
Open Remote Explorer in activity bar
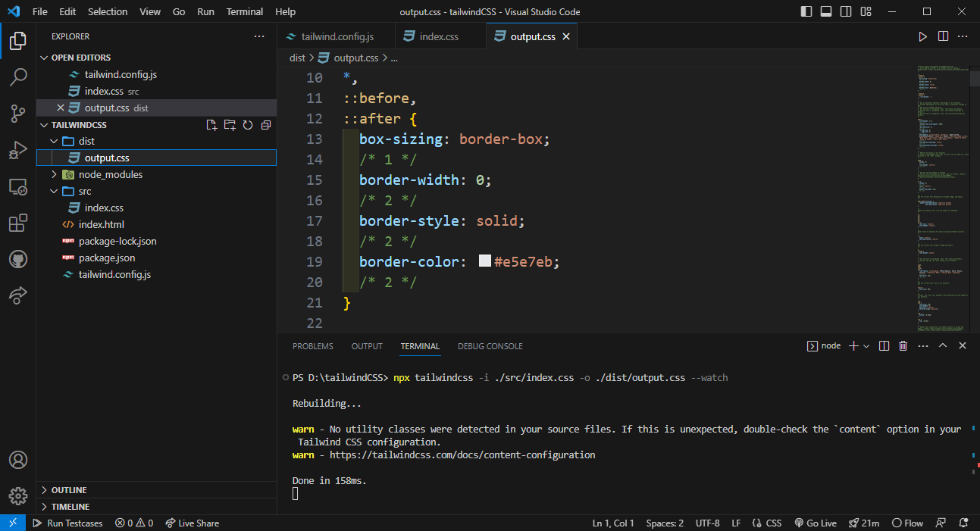pyautogui.click(x=18, y=186)
